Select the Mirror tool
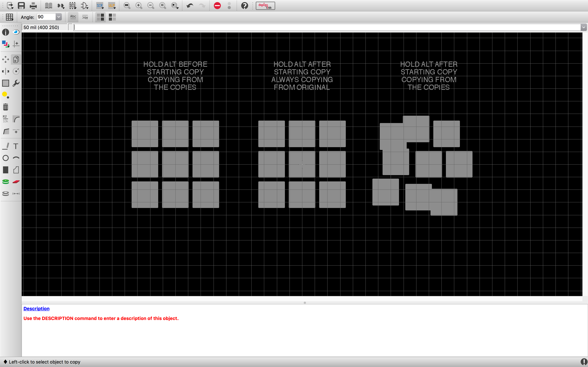 [5, 71]
